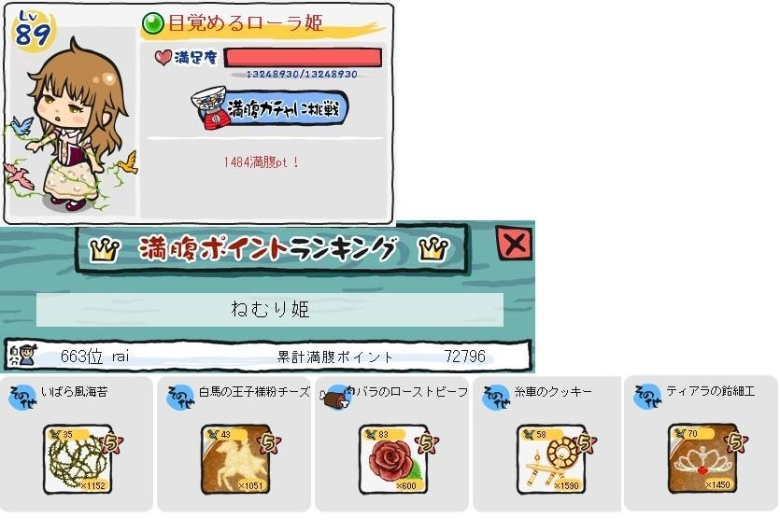The height and width of the screenshot is (532, 780).
Task: Click the 663位 rai ranking row
Action: point(268,356)
